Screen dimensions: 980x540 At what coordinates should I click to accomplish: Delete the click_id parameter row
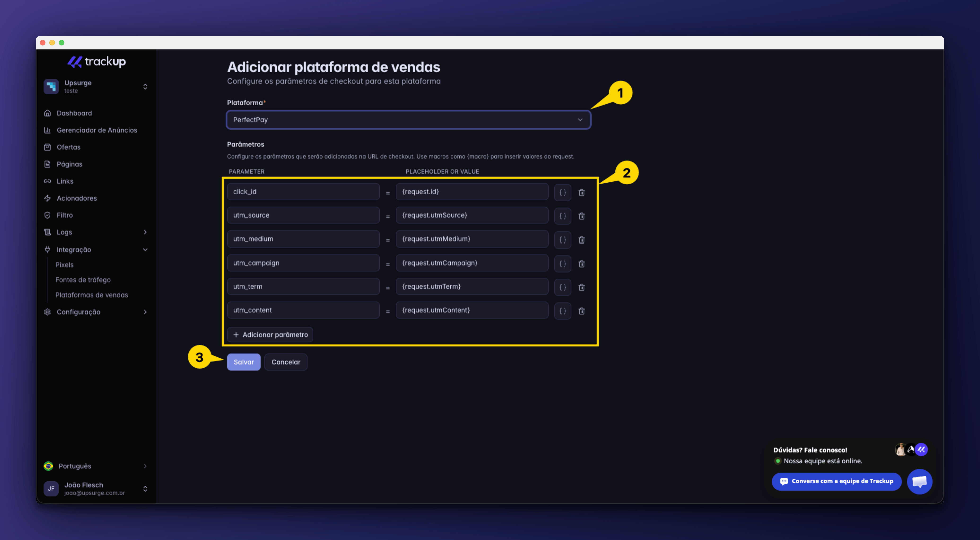pyautogui.click(x=581, y=193)
